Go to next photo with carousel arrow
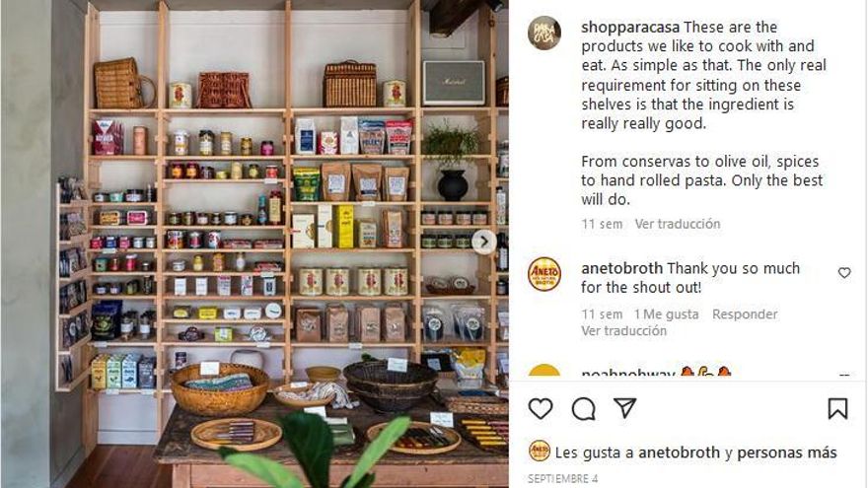Viewport: 868px width, 488px height. (x=484, y=242)
